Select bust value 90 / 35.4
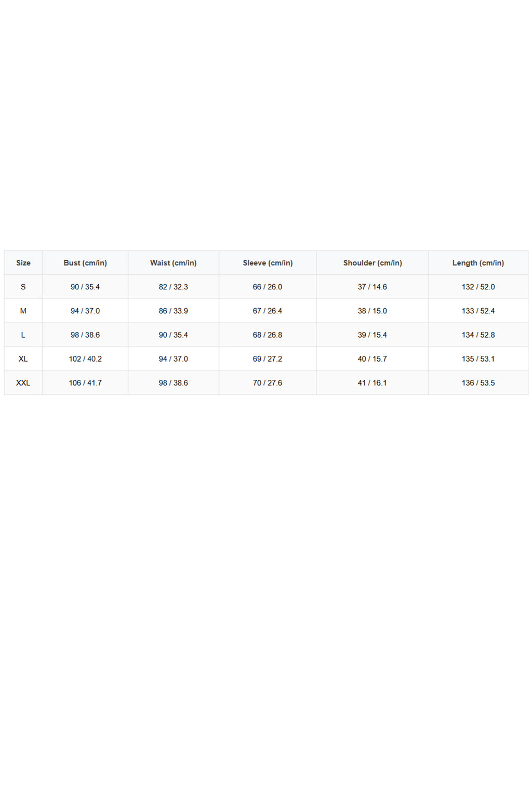The image size is (532, 798). (x=85, y=287)
